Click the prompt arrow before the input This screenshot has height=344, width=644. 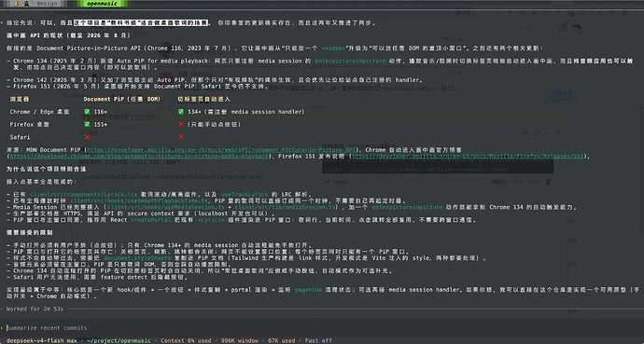[3, 328]
